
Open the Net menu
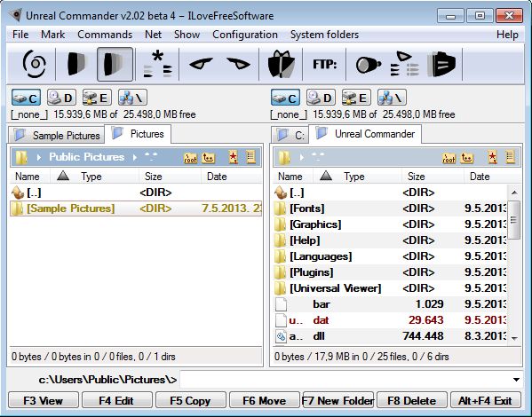[x=153, y=35]
